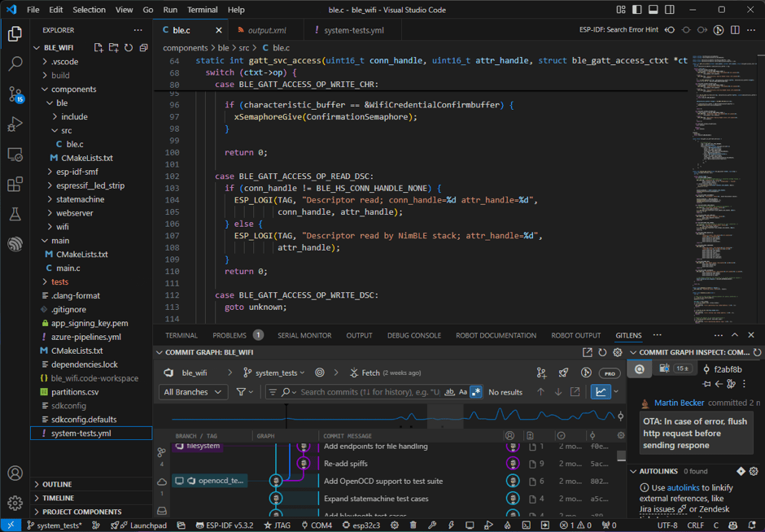Open system_tests branch dropdown
Image resolution: width=765 pixels, height=532 pixels.
pyautogui.click(x=273, y=373)
